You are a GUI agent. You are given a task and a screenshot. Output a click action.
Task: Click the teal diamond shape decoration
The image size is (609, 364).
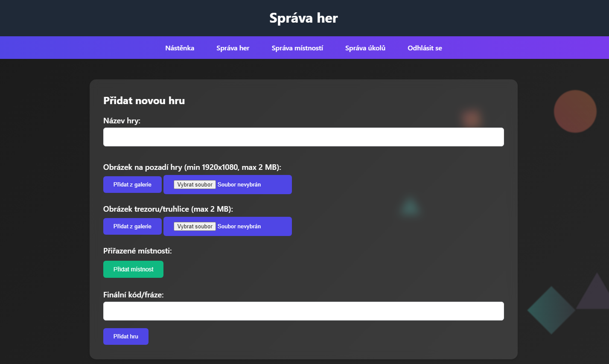[551, 310]
